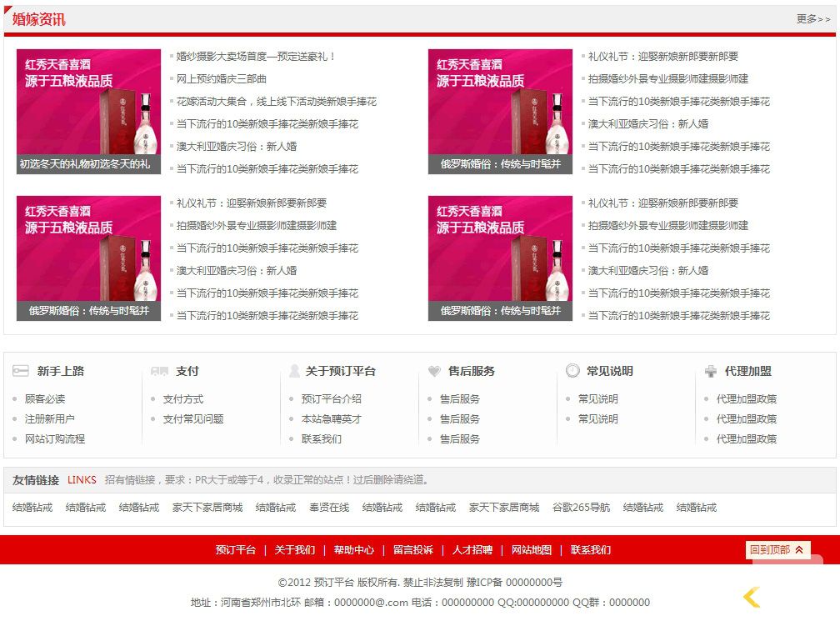Click the clock icon beside 常见说明 heading
840x621 pixels.
pos(572,371)
